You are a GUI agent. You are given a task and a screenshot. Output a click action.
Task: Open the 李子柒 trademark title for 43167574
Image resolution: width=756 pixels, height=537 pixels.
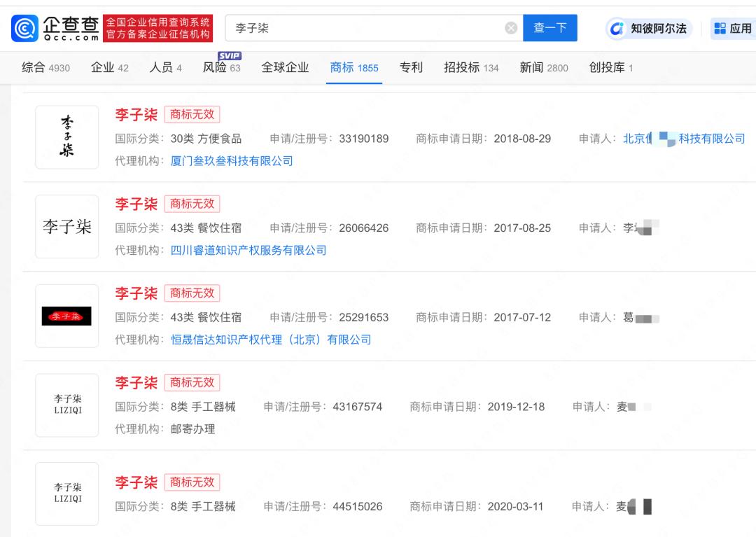[x=136, y=383]
